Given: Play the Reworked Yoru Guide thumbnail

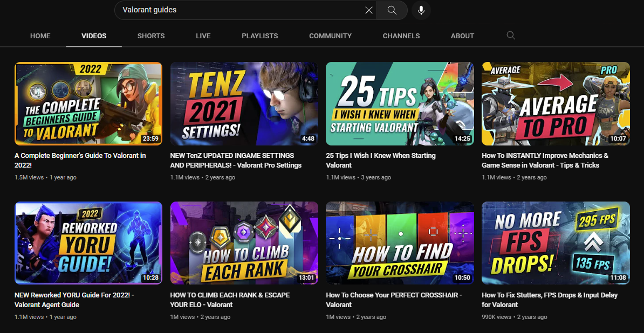Looking at the screenshot, I should tap(88, 243).
